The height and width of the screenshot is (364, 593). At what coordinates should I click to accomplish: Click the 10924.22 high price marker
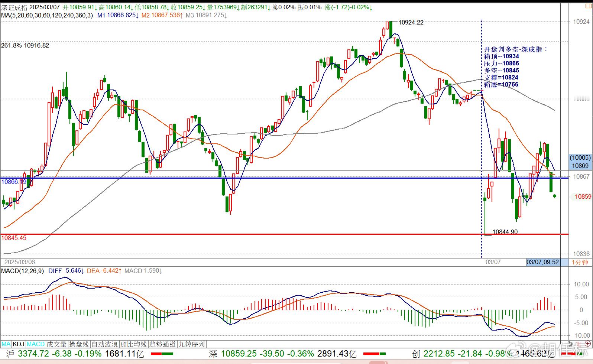(411, 22)
